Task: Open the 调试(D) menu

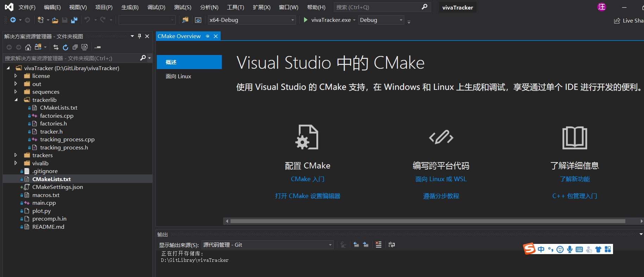Action: click(x=156, y=7)
